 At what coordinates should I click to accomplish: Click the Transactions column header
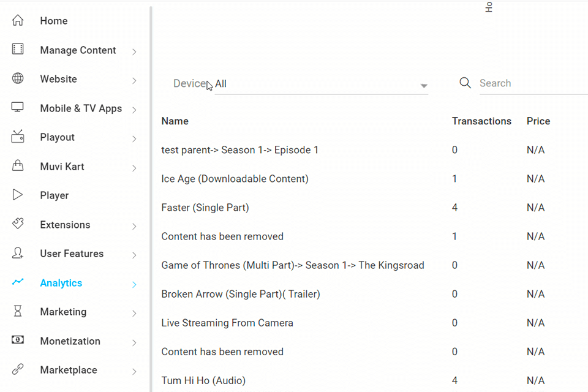coord(481,121)
